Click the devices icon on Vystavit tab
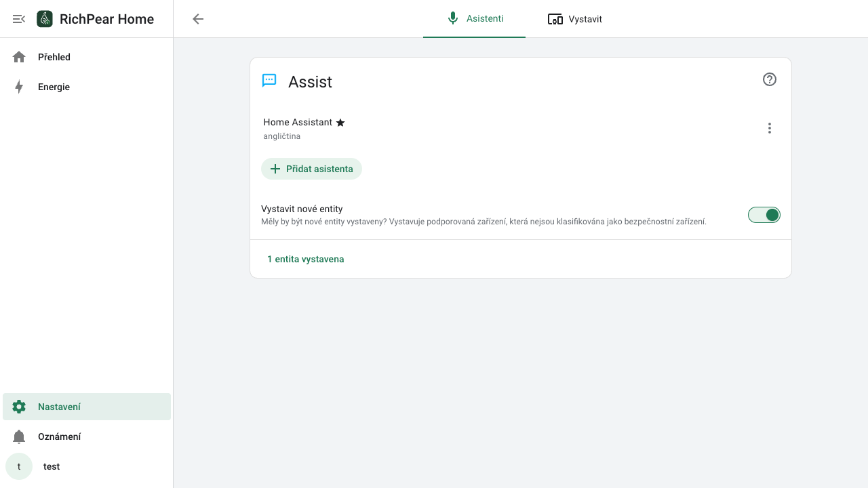This screenshot has height=488, width=868. 555,19
